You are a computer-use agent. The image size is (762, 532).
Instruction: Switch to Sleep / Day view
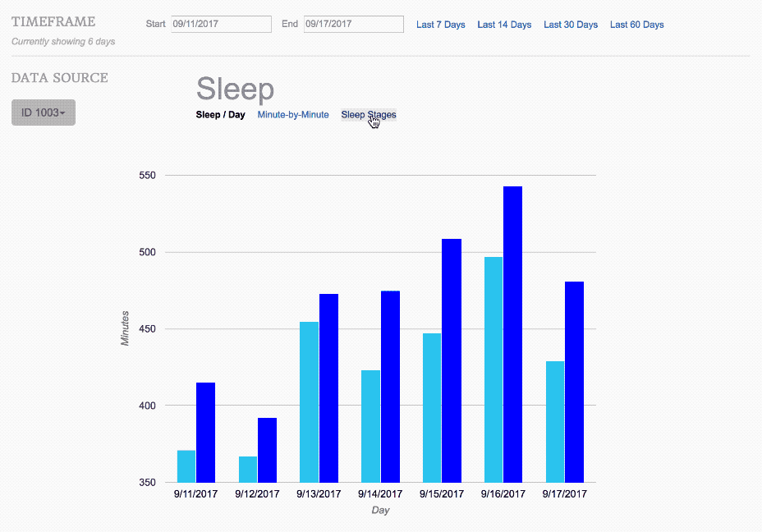click(x=220, y=115)
